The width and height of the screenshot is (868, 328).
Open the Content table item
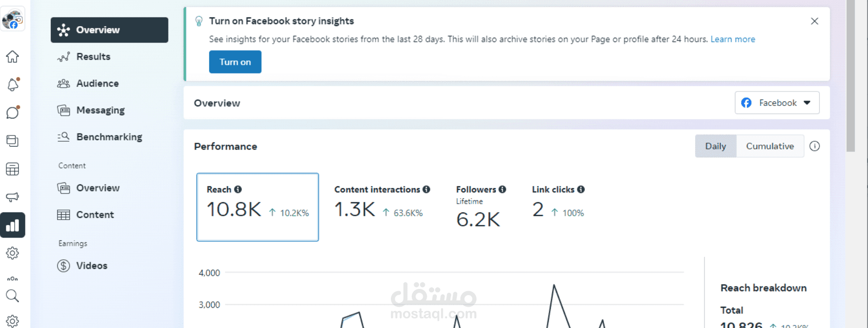(109, 215)
